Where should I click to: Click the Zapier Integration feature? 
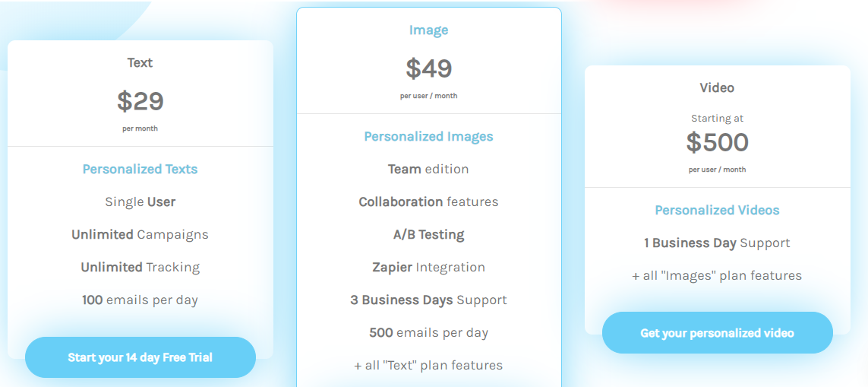click(x=428, y=268)
